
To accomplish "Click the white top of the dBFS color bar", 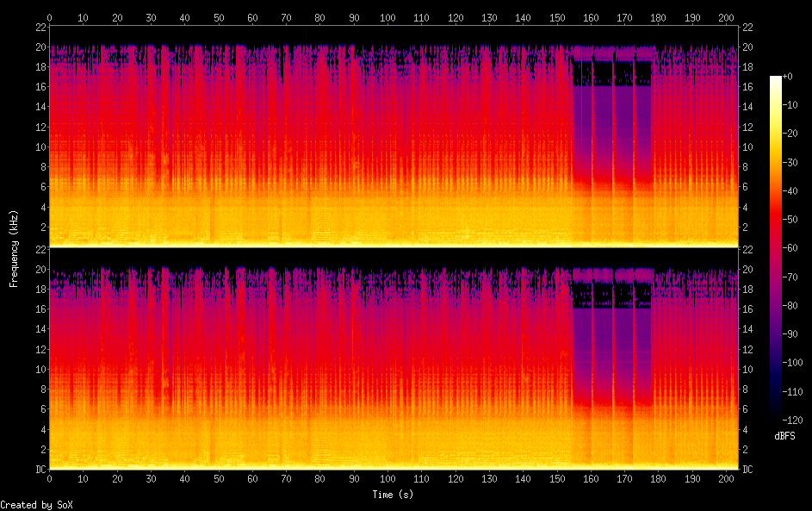I will (776, 79).
